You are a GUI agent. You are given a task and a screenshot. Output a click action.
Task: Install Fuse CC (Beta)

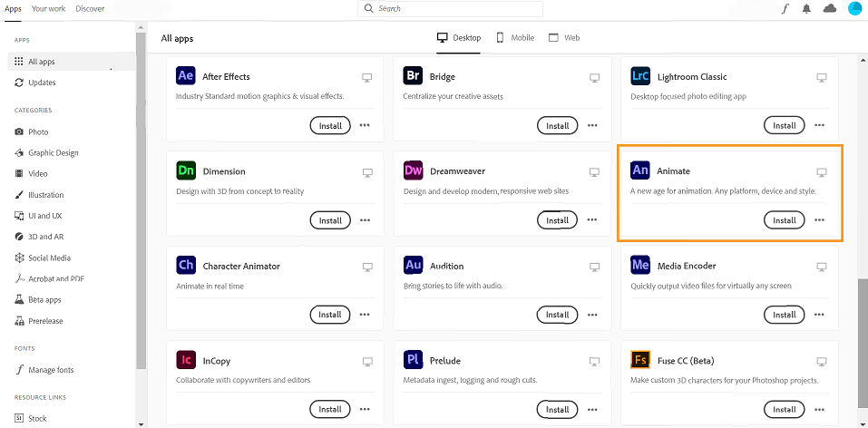tap(785, 409)
